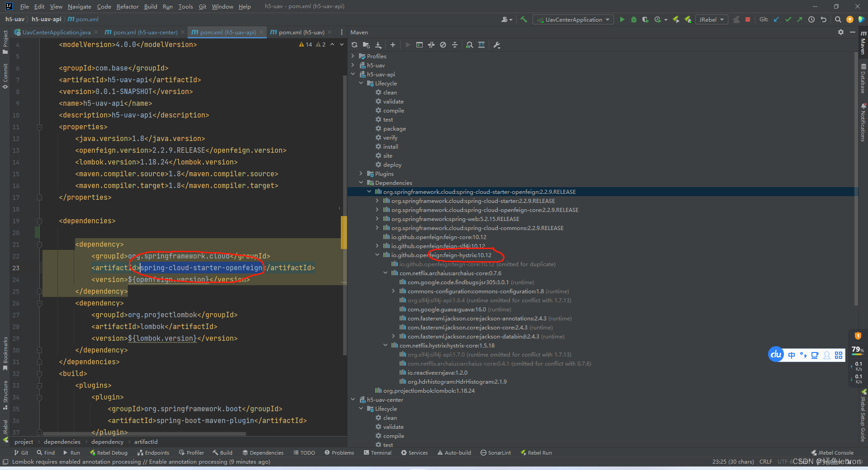Screen dimensions: 868x470
Task: Open the JRebel configuration dropdown
Action: tap(711, 19)
